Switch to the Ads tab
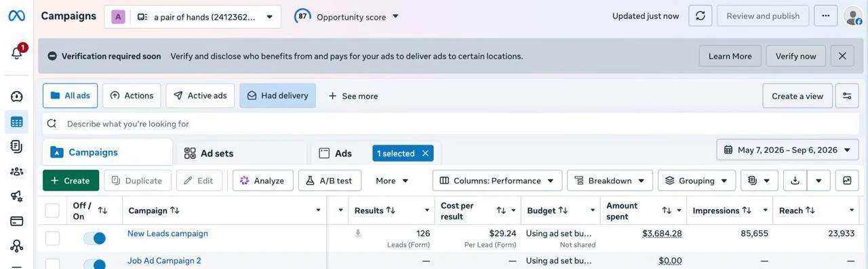The image size is (868, 269). point(343,154)
